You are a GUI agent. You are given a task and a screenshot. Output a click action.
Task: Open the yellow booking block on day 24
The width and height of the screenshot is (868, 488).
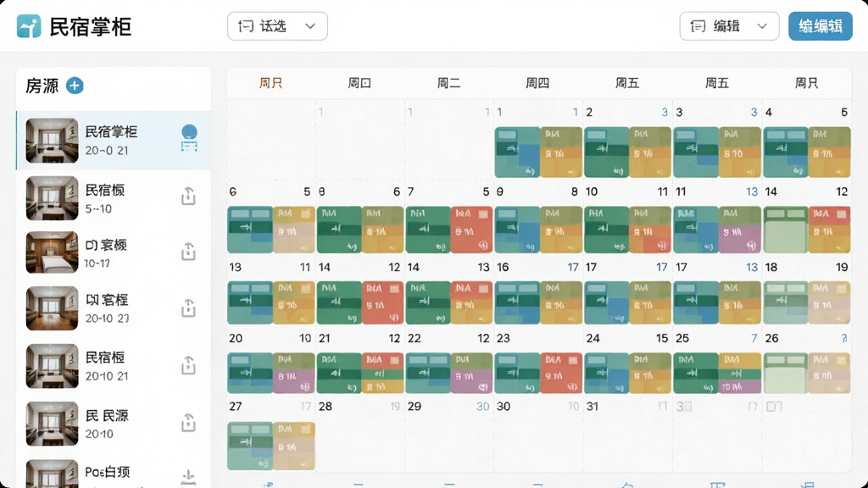click(650, 373)
